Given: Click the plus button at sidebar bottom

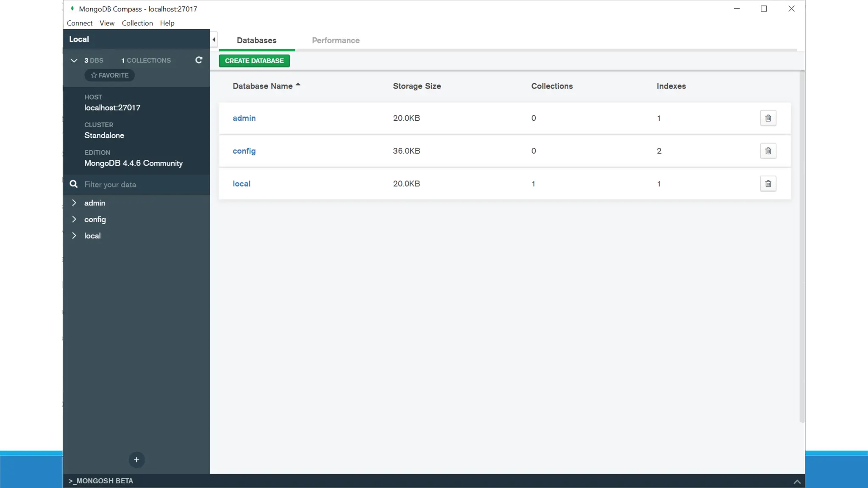Looking at the screenshot, I should [136, 460].
